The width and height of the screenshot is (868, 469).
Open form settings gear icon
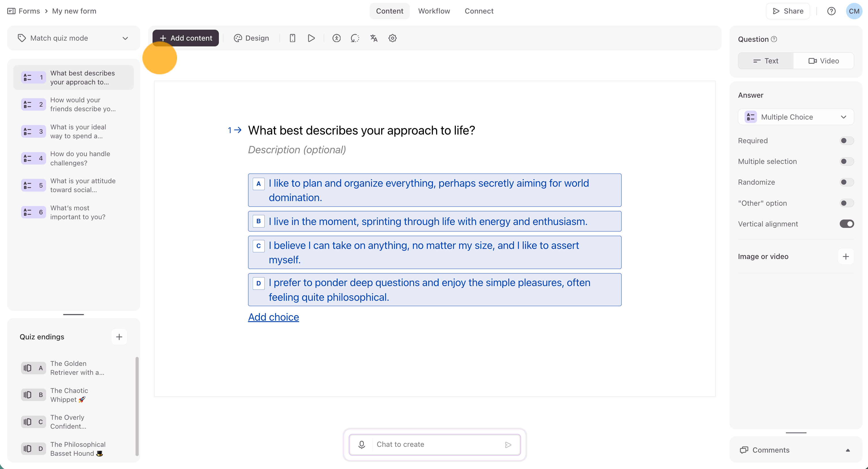392,38
